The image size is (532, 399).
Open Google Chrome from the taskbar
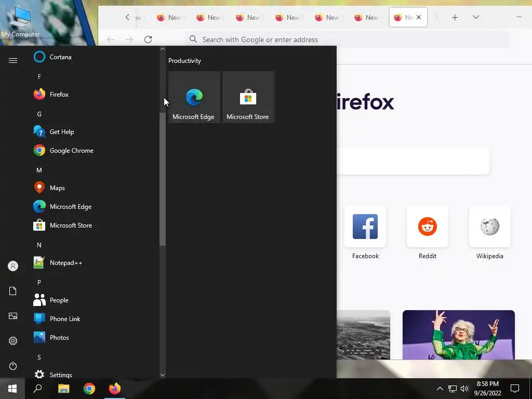tap(89, 389)
